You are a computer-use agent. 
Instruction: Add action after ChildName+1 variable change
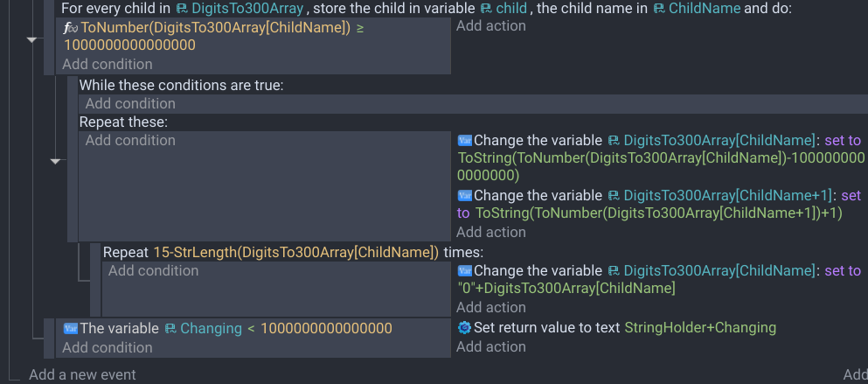(491, 232)
